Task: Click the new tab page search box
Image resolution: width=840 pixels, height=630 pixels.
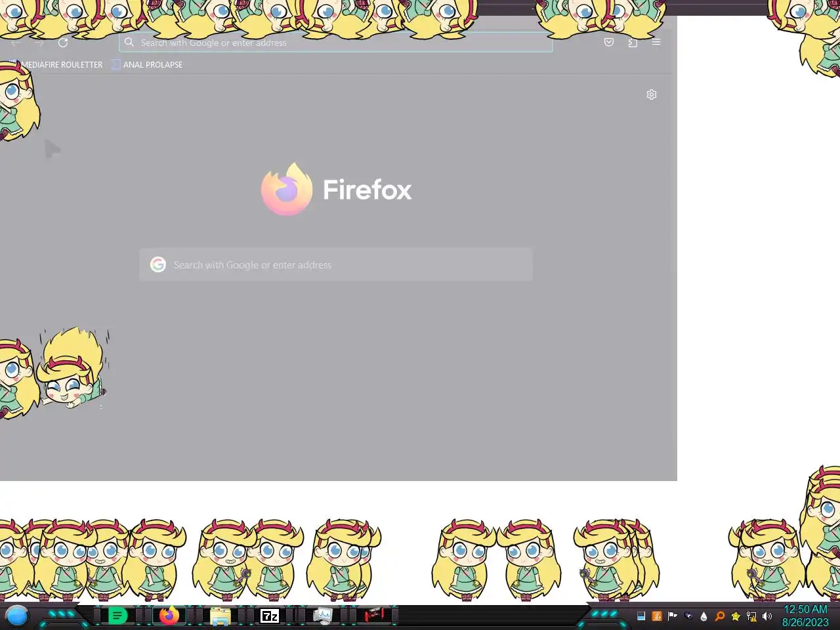Action: (x=336, y=264)
